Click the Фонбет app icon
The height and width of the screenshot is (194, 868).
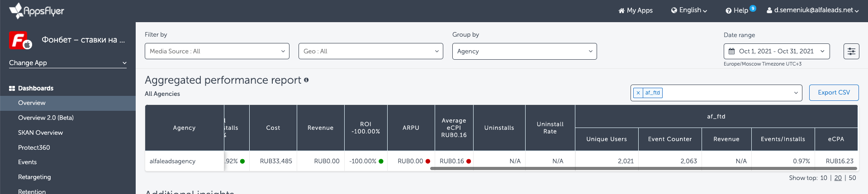20,40
